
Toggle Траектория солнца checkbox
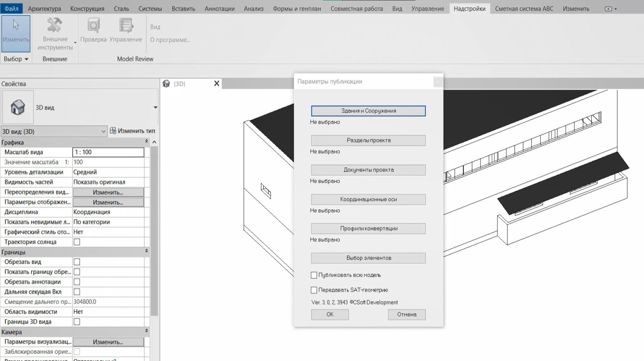pos(77,242)
